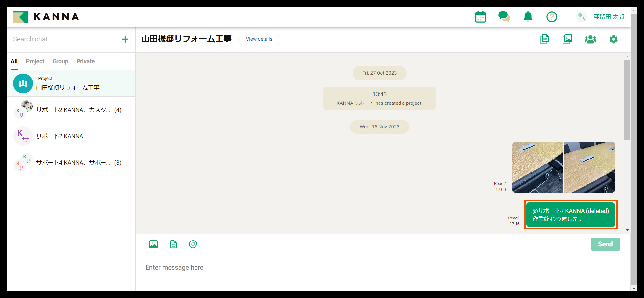Open notifications bell

528,17
